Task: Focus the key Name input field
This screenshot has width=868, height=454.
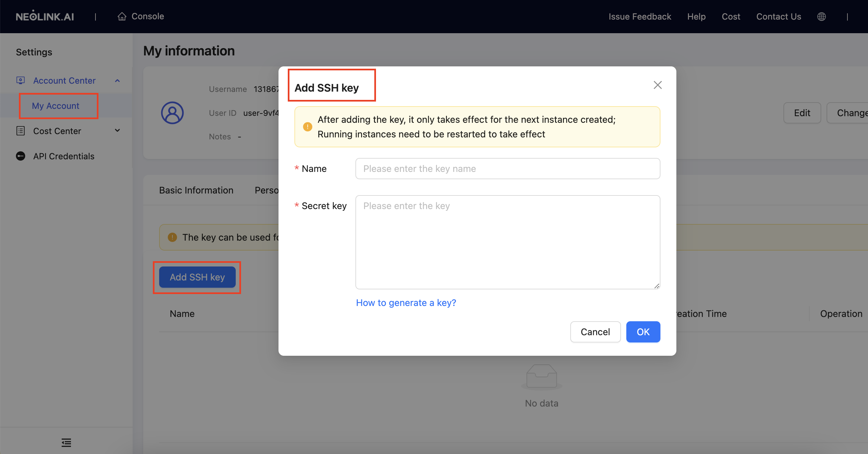Action: (508, 169)
